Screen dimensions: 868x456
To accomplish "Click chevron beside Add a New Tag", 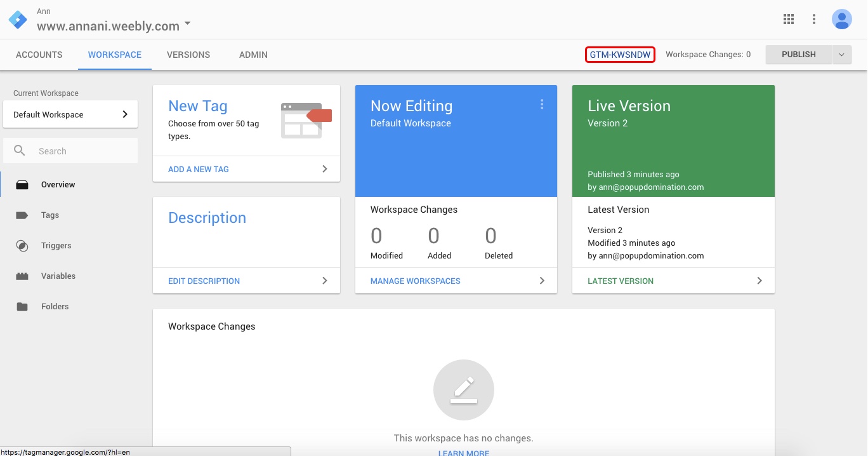I will click(325, 169).
